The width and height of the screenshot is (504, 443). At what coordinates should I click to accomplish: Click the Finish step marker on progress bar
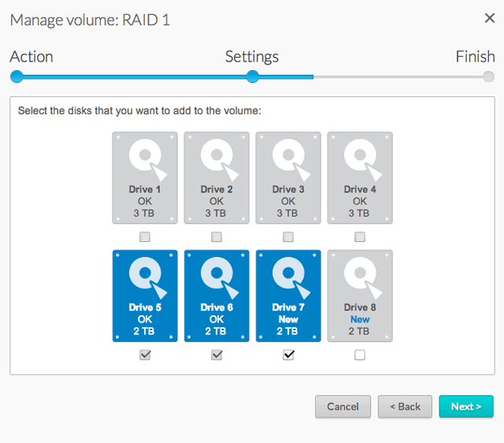coord(488,76)
